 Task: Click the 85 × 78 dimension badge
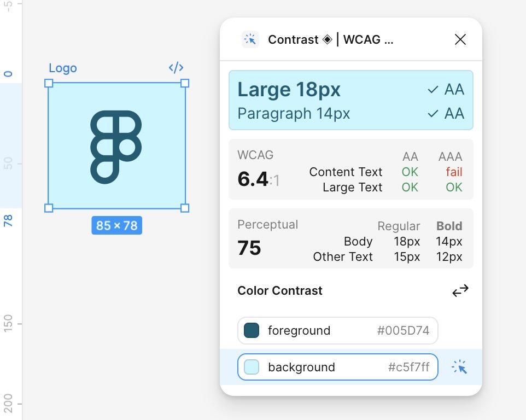click(x=116, y=225)
